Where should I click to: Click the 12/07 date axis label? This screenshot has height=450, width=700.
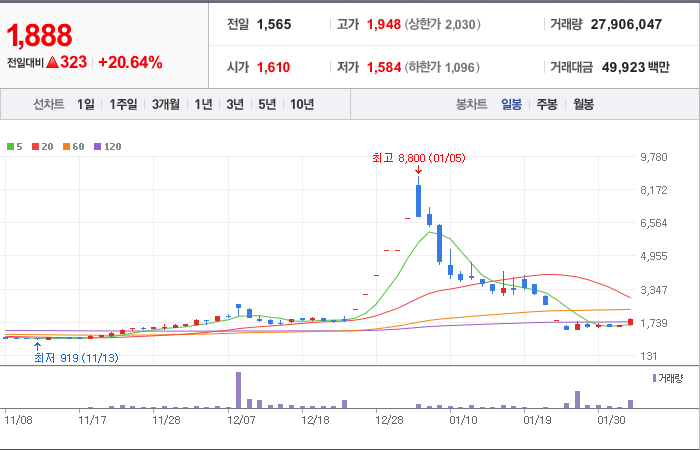click(242, 420)
